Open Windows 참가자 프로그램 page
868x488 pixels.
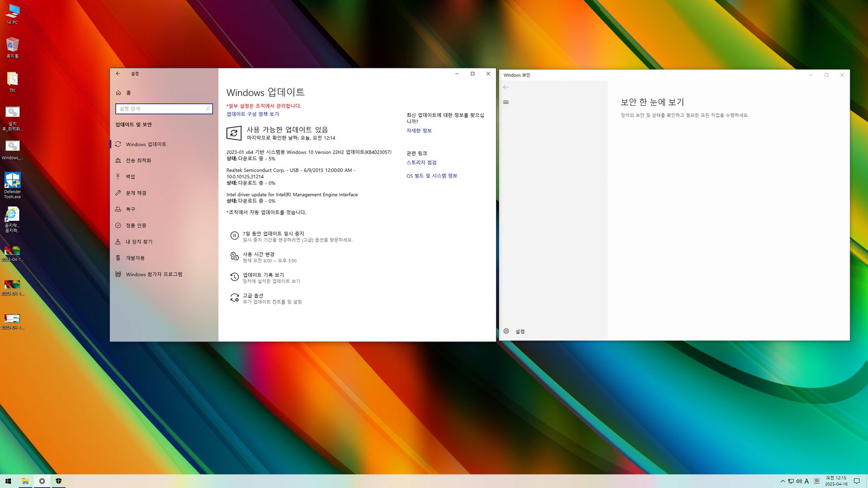(164, 274)
